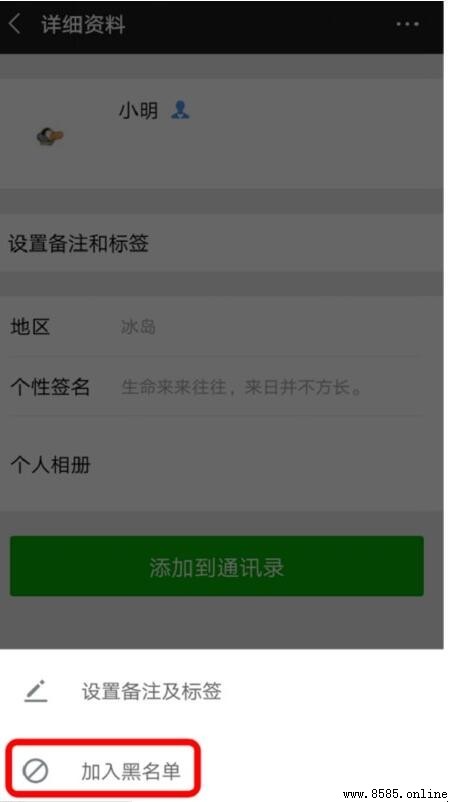Tap Xiao Ming's profile avatar

coord(50,136)
